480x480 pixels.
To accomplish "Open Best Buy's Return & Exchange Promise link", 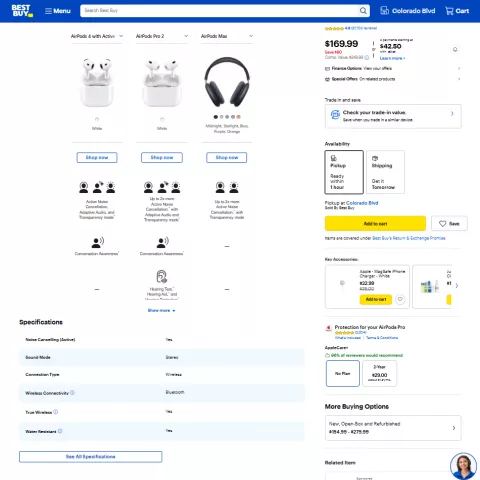I will 409,238.
